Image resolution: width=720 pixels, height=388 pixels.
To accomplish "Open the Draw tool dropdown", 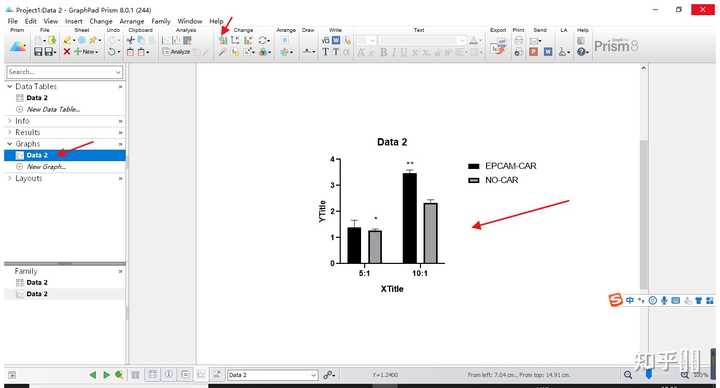I will [x=309, y=52].
